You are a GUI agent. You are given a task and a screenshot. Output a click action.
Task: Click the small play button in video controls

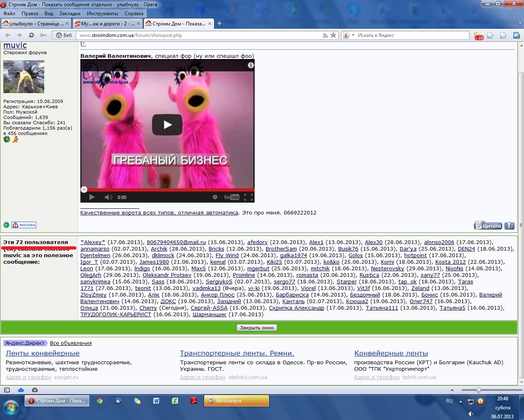92,197
